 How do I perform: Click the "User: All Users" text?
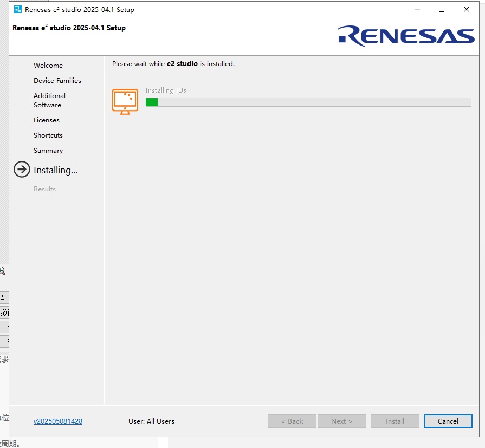(151, 421)
